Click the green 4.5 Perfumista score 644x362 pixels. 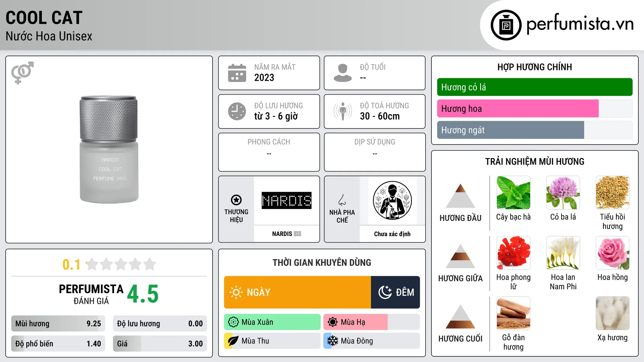[x=143, y=294]
